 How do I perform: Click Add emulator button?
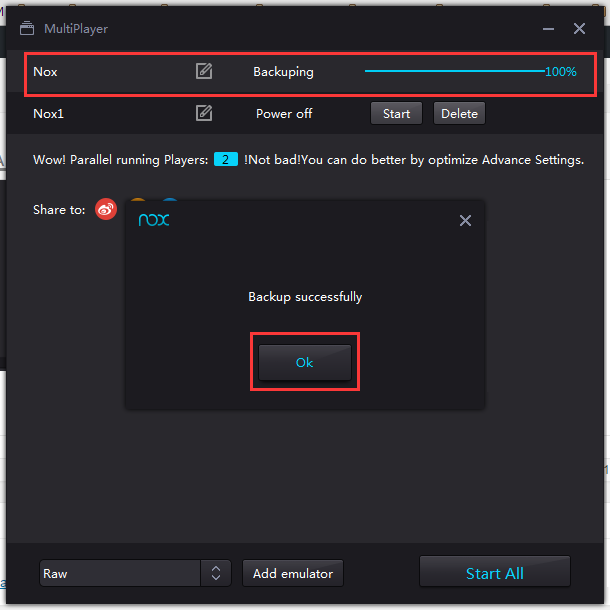(x=293, y=573)
